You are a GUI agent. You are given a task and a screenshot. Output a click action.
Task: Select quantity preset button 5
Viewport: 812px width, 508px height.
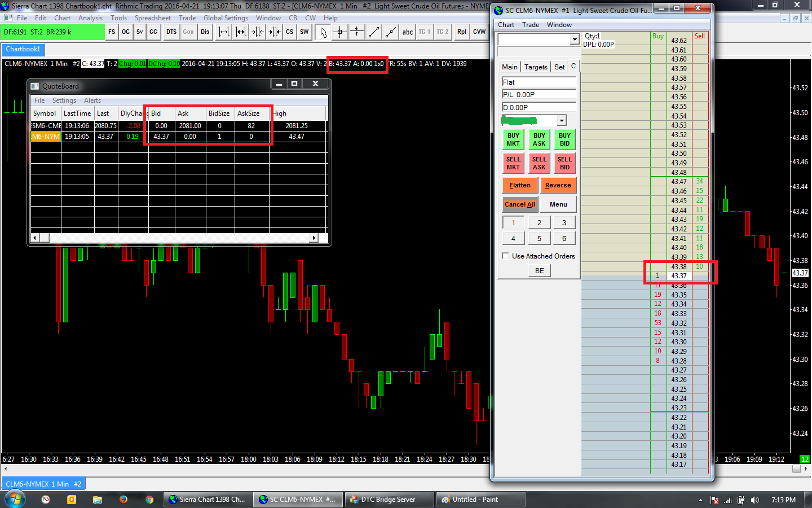click(x=539, y=238)
